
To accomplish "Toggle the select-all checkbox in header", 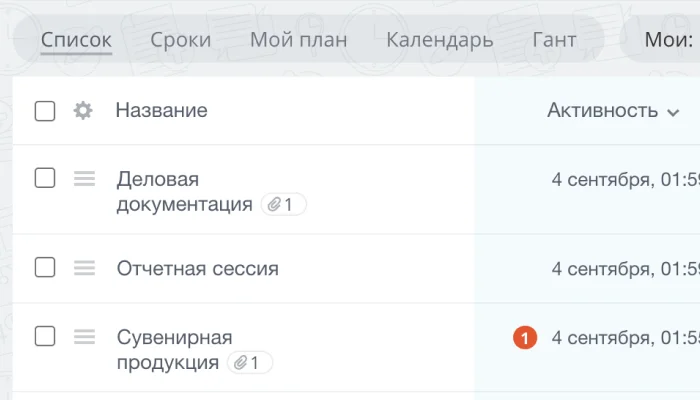I will coord(45,111).
